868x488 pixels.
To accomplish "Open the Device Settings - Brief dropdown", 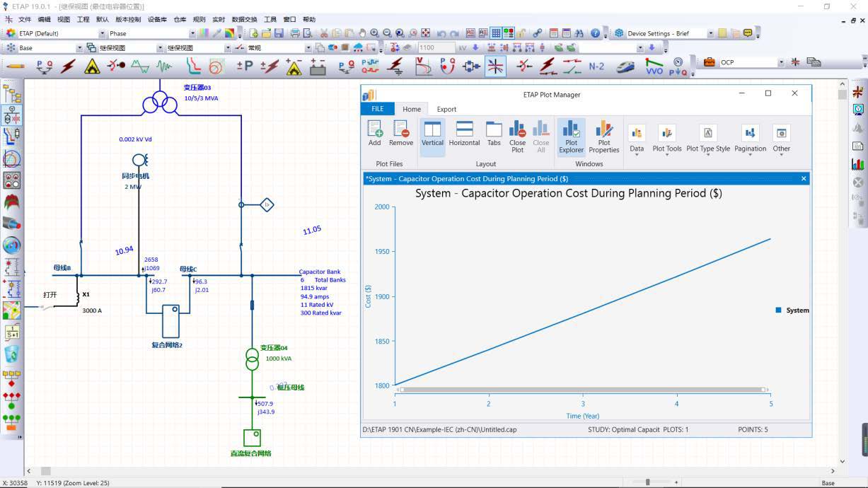I will tap(711, 33).
